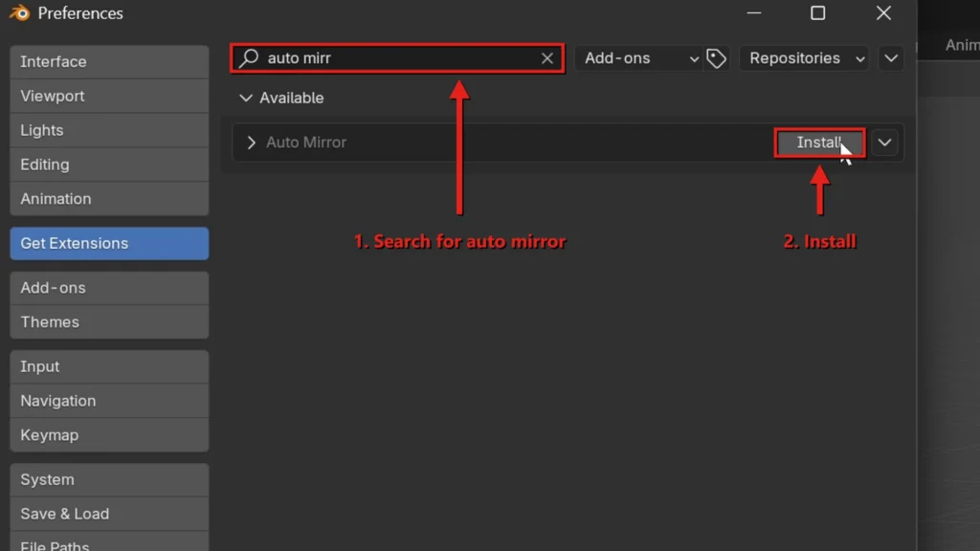
Task: Open the Interface preferences section
Action: pyautogui.click(x=109, y=62)
